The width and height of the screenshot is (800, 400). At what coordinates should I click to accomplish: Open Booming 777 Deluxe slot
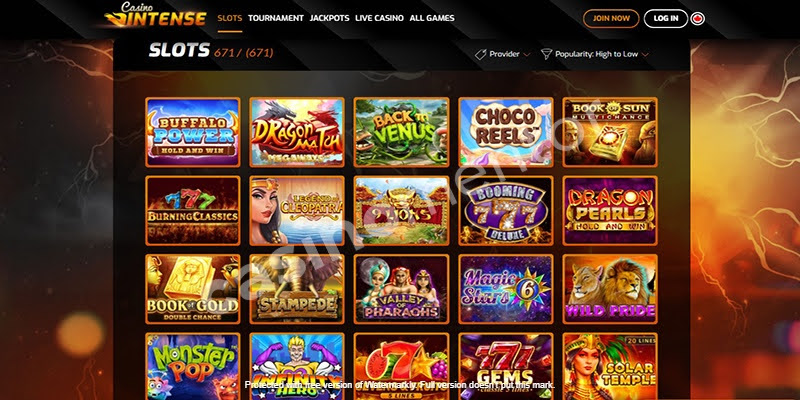click(x=506, y=211)
